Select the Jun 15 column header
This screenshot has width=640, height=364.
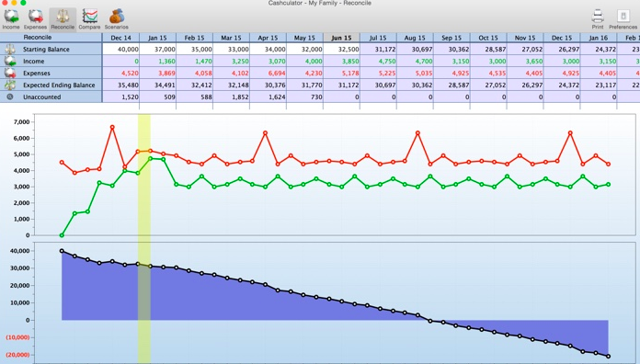point(341,38)
